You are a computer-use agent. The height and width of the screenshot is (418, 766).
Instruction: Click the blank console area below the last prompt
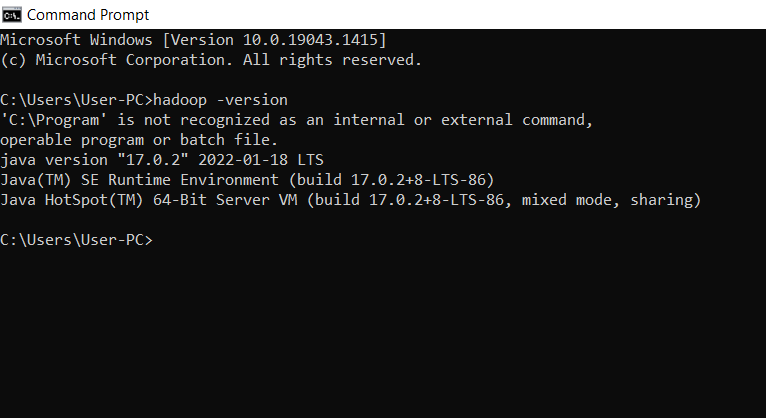tap(383, 332)
